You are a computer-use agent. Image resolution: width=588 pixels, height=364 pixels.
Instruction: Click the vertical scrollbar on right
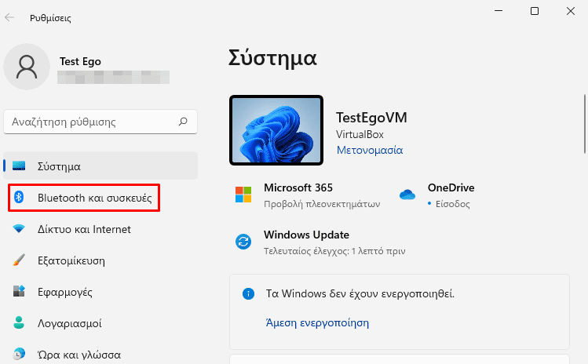click(585, 124)
